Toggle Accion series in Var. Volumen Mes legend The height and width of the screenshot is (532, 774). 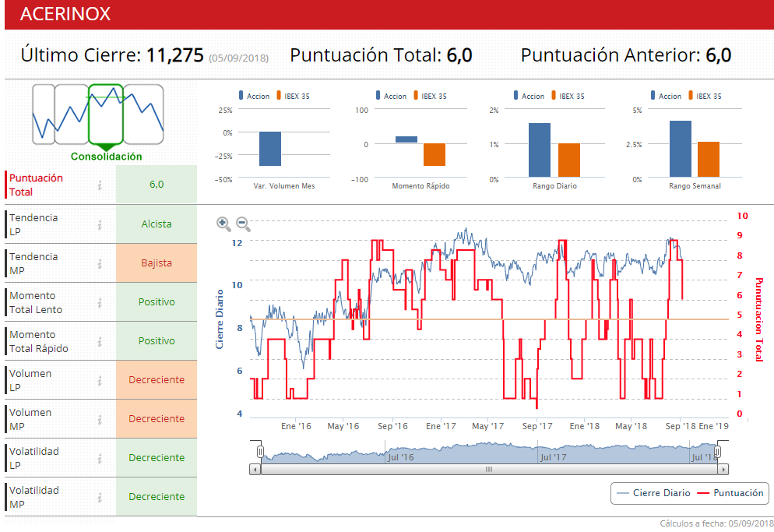coord(254,96)
